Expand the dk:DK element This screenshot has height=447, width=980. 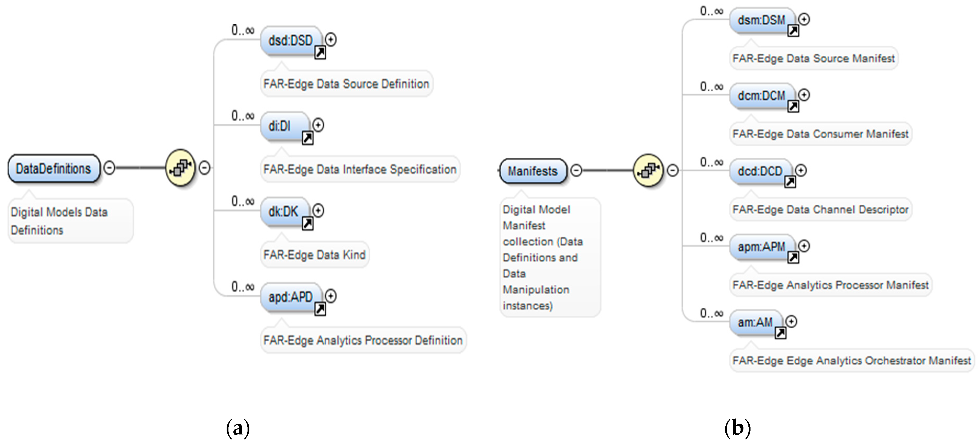click(318, 210)
